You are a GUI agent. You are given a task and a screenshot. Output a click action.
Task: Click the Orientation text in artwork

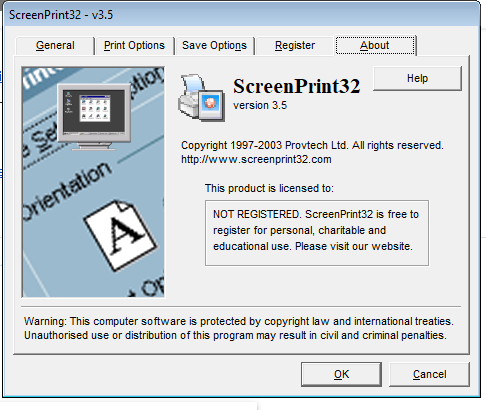click(67, 191)
